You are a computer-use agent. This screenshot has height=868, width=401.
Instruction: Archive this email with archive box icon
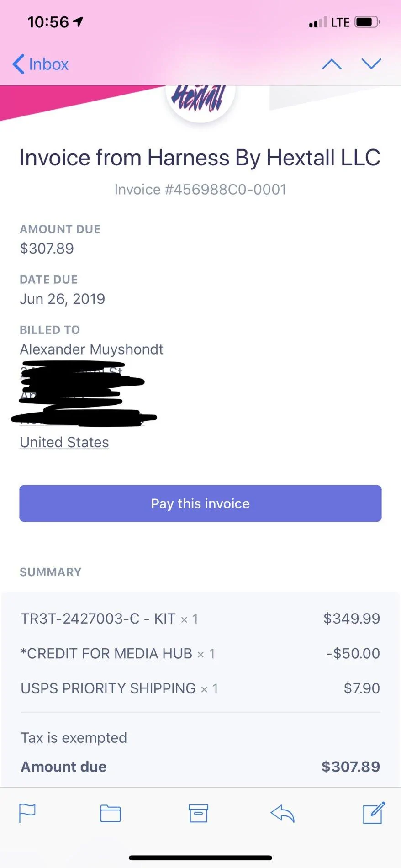[x=199, y=814]
